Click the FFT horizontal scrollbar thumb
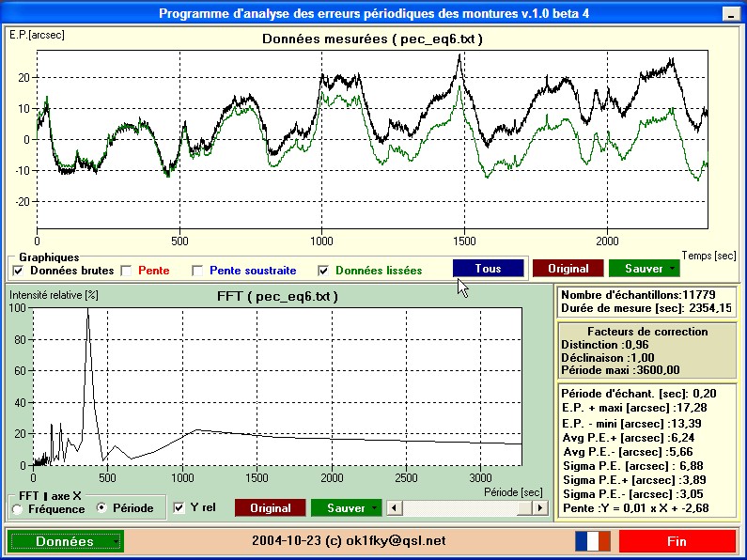The image size is (747, 560). coord(524,508)
